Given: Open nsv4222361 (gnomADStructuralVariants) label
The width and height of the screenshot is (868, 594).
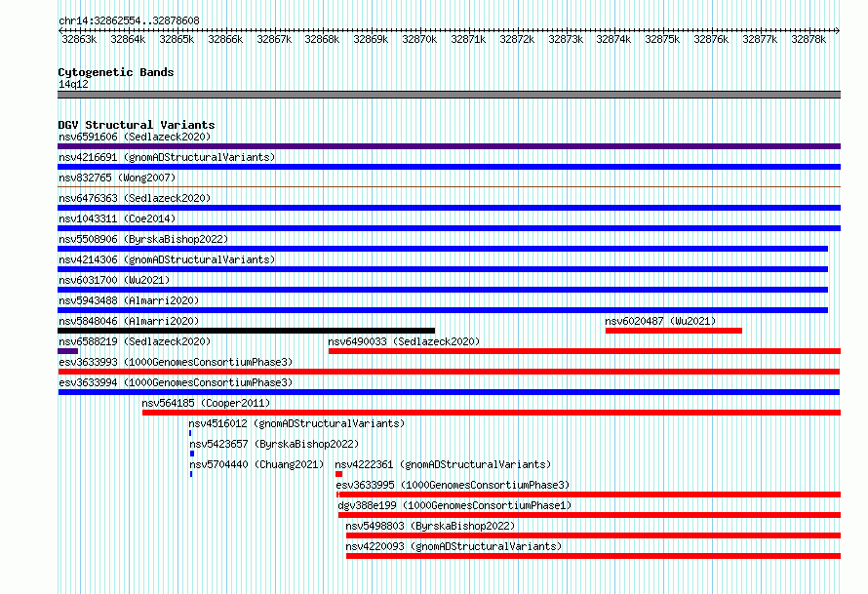Looking at the screenshot, I should (x=443, y=464).
